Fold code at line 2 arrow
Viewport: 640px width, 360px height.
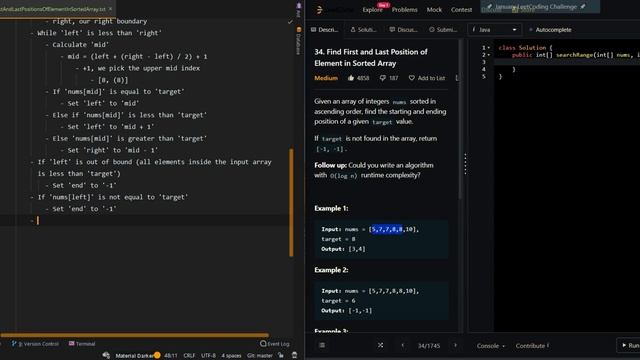(489, 55)
